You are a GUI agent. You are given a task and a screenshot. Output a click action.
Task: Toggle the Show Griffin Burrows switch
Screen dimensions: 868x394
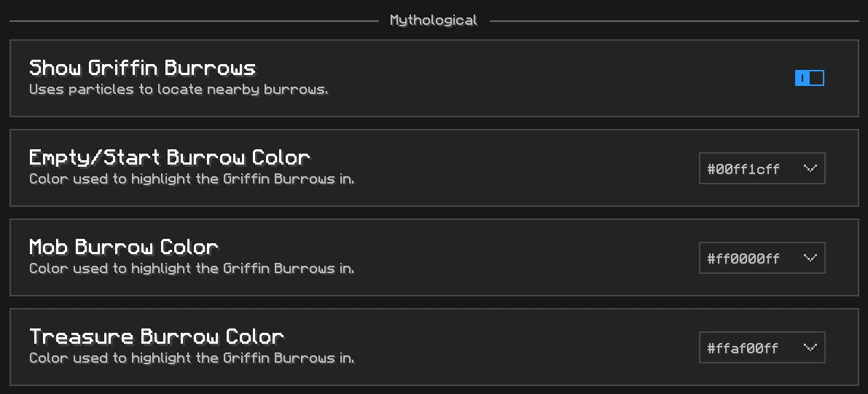click(809, 78)
